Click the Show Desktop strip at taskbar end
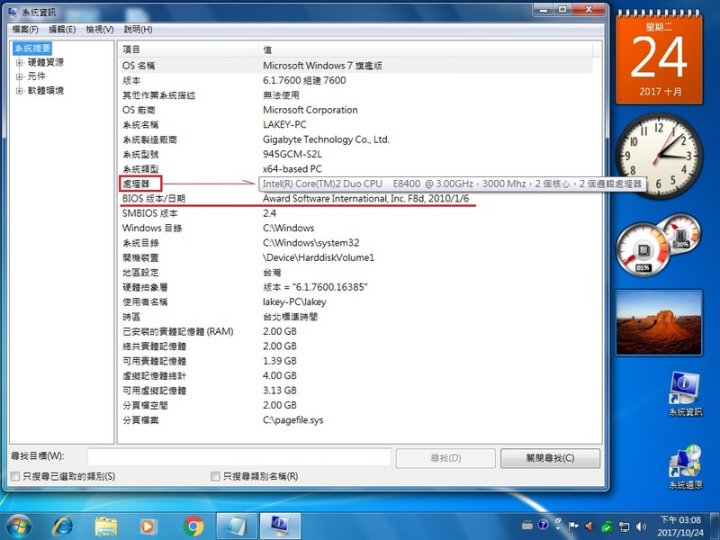 714,526
